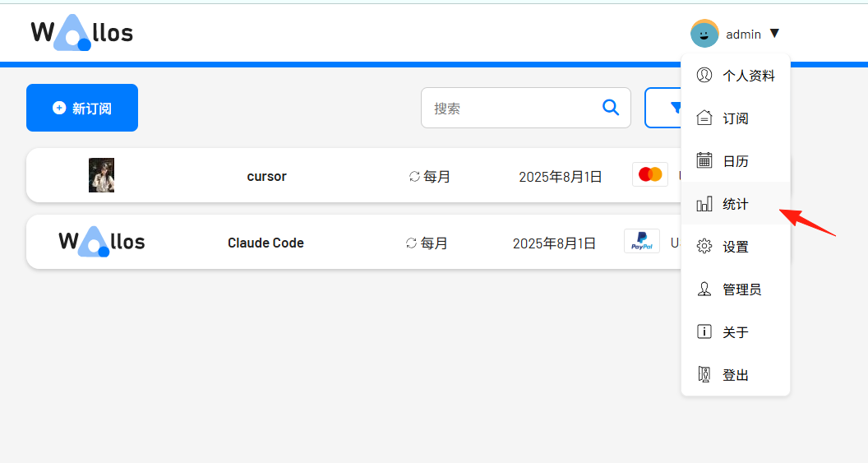The width and height of the screenshot is (868, 463).
Task: Click the admin user icon beside 管理员
Action: (x=704, y=289)
